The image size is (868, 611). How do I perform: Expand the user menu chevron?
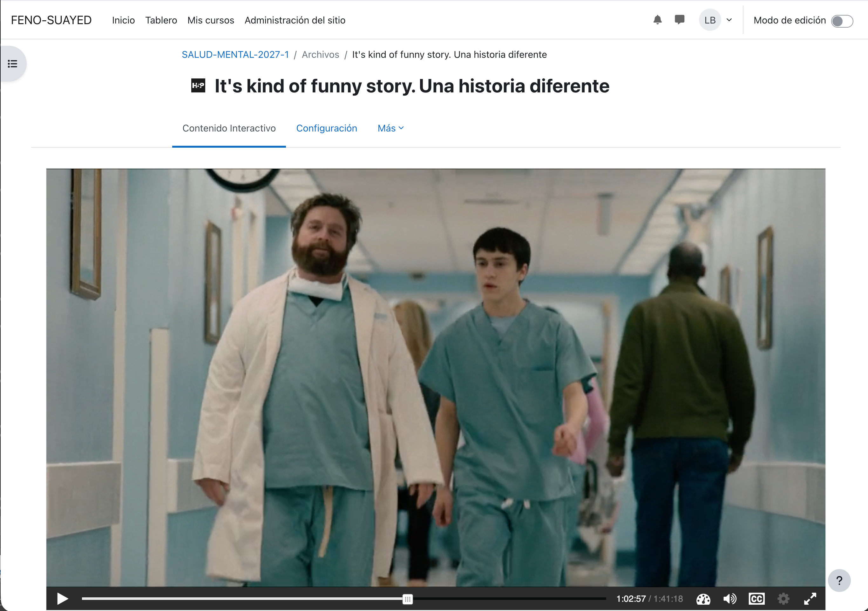tap(729, 20)
